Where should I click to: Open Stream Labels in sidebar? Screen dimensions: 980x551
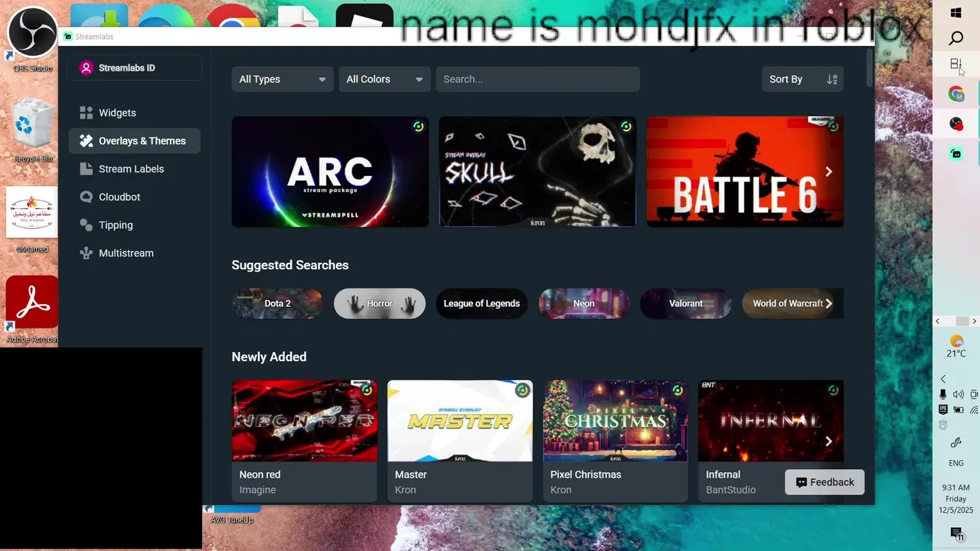134,169
